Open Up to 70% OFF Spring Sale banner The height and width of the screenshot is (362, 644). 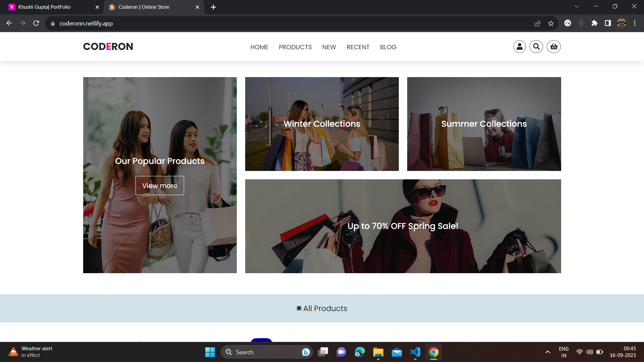click(403, 226)
